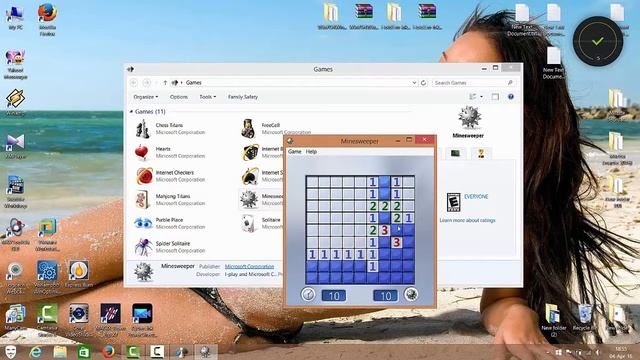
Task: Click Family Safety in the Games toolbar
Action: (243, 97)
